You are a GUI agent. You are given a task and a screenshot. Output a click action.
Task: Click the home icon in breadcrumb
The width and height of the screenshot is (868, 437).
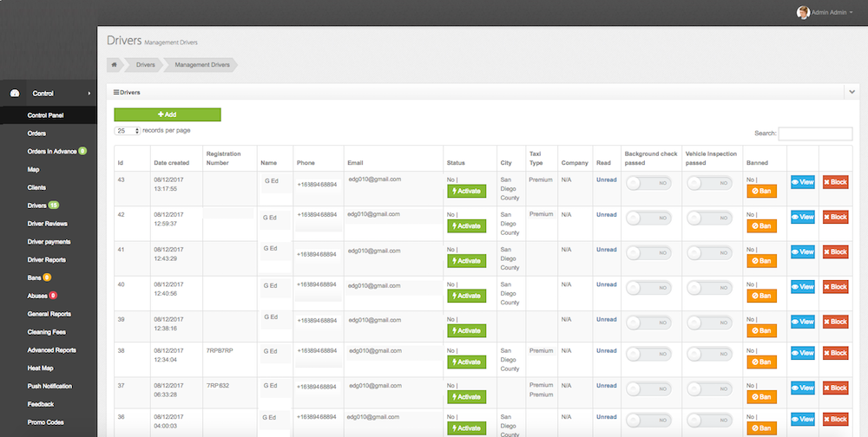click(114, 65)
